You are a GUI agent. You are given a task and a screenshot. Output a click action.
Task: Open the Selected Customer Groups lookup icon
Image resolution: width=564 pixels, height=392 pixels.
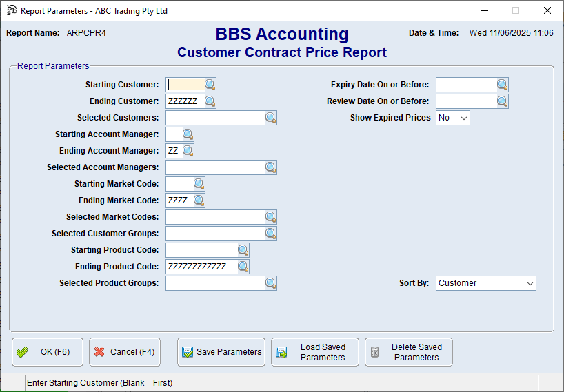pyautogui.click(x=270, y=234)
